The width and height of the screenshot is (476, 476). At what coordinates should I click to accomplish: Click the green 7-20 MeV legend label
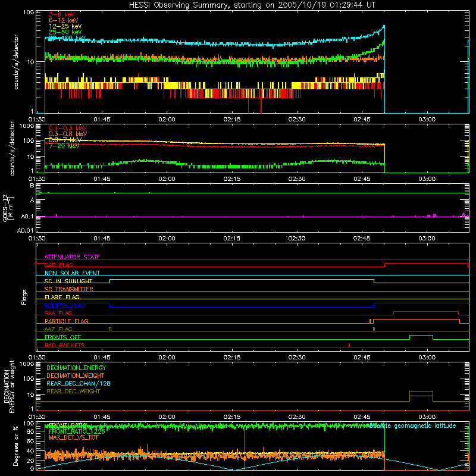pyautogui.click(x=64, y=146)
